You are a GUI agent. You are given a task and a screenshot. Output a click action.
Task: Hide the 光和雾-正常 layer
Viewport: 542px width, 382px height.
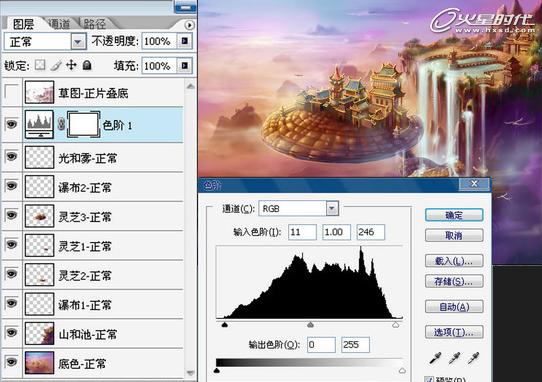click(x=12, y=157)
